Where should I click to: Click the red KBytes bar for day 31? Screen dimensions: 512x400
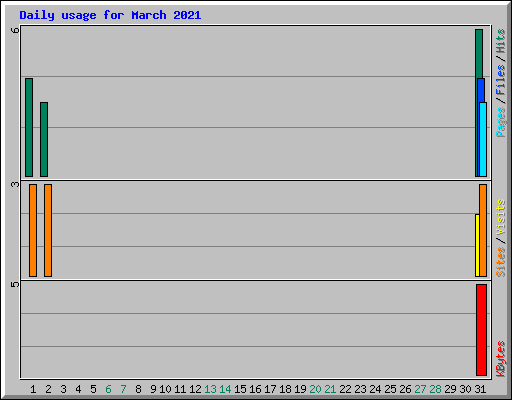(x=481, y=330)
